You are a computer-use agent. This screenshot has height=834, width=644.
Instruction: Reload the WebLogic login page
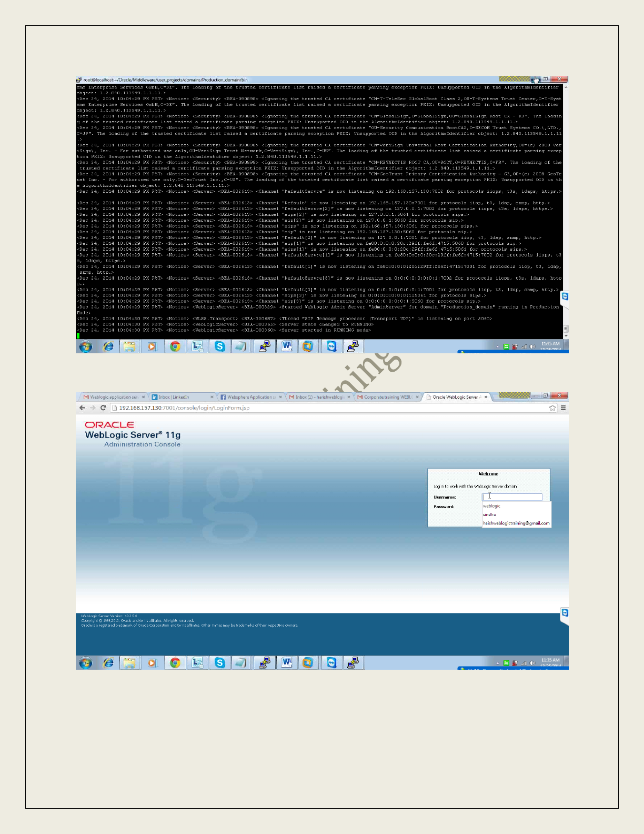(x=103, y=408)
